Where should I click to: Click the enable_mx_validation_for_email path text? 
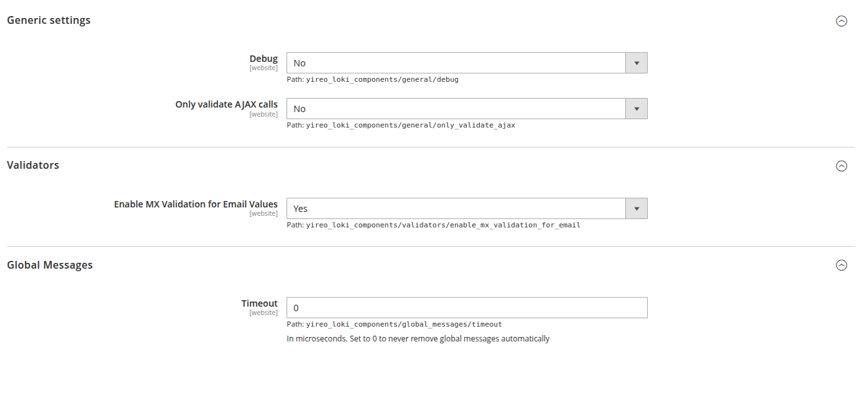(x=433, y=225)
